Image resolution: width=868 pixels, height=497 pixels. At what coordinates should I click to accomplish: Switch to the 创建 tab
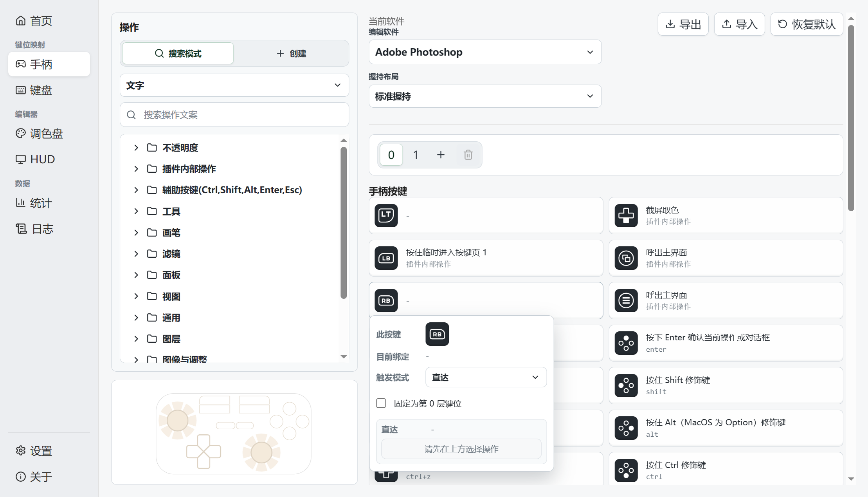point(291,53)
